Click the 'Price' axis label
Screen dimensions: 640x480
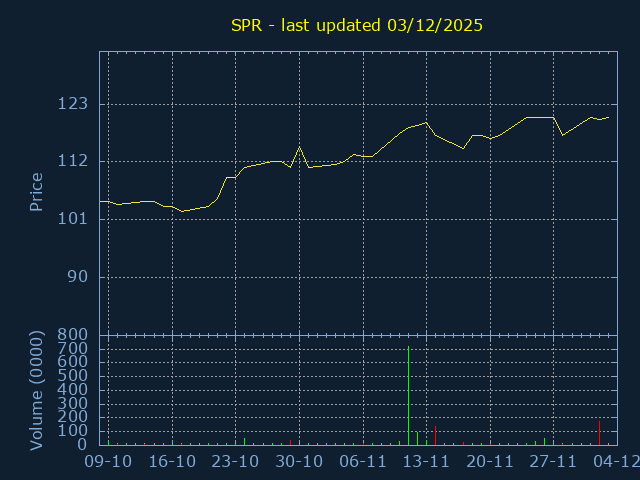pyautogui.click(x=36, y=192)
